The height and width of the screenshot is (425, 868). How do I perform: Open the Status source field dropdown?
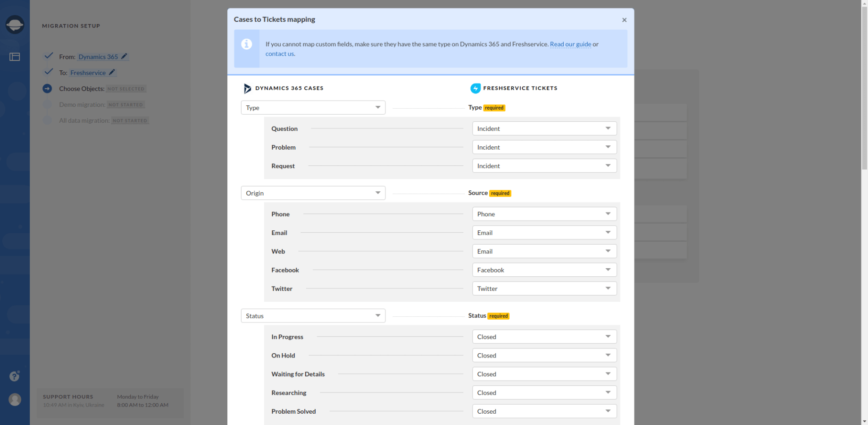pyautogui.click(x=313, y=316)
